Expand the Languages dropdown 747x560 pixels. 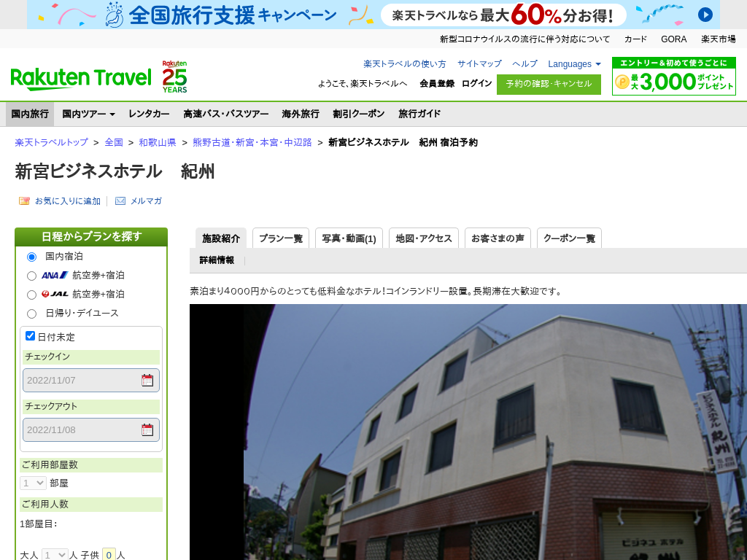pyautogui.click(x=575, y=64)
